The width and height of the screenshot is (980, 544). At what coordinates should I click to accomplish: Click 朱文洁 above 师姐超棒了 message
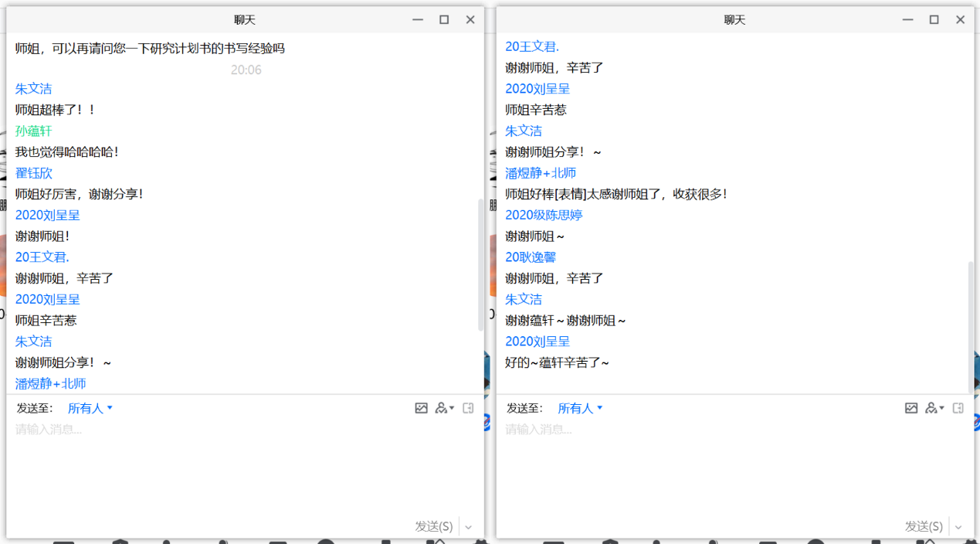click(x=34, y=89)
